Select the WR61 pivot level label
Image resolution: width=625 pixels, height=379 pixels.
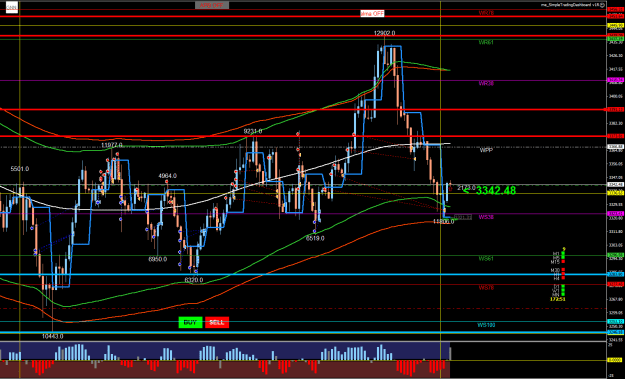(486, 42)
